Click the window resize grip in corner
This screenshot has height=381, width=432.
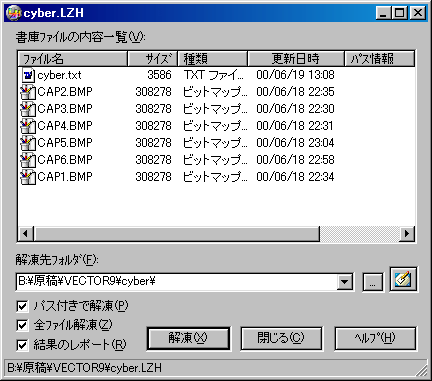(x=421, y=370)
